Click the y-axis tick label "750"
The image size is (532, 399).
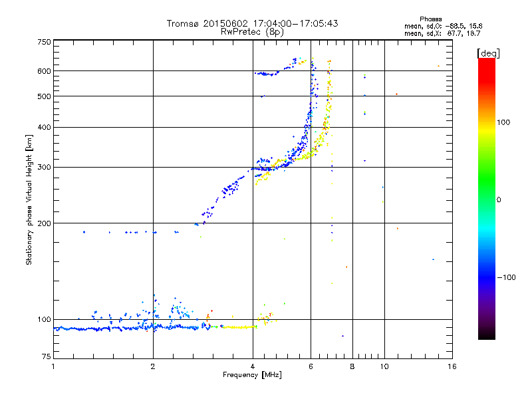pyautogui.click(x=44, y=42)
